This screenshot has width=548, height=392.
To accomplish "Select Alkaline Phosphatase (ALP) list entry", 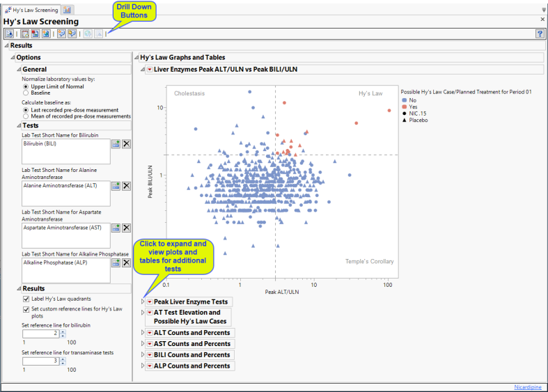I will pyautogui.click(x=55, y=262).
